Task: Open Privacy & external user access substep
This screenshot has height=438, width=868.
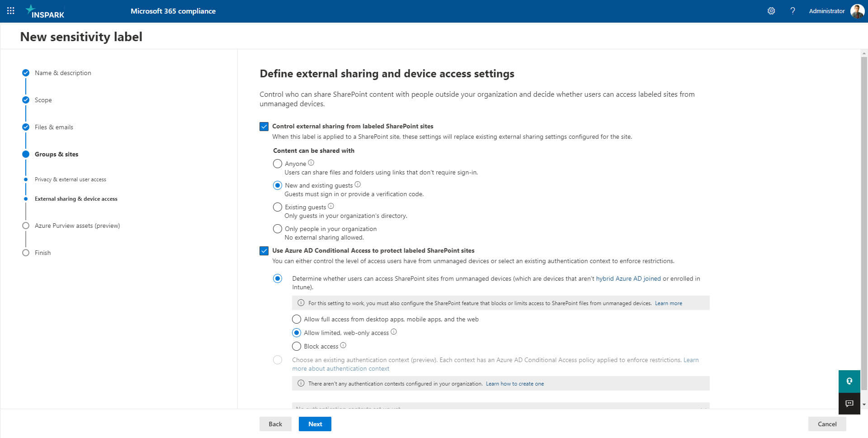Action: click(x=71, y=179)
